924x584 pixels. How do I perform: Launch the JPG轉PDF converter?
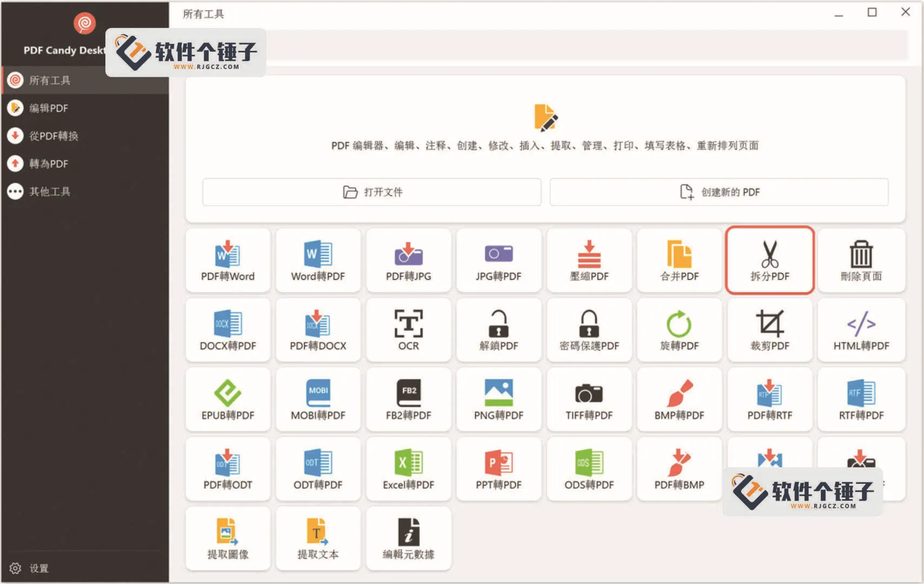[x=498, y=261]
